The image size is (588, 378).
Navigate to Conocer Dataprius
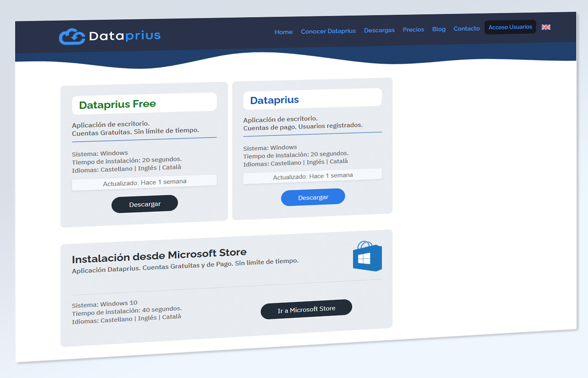coord(328,31)
